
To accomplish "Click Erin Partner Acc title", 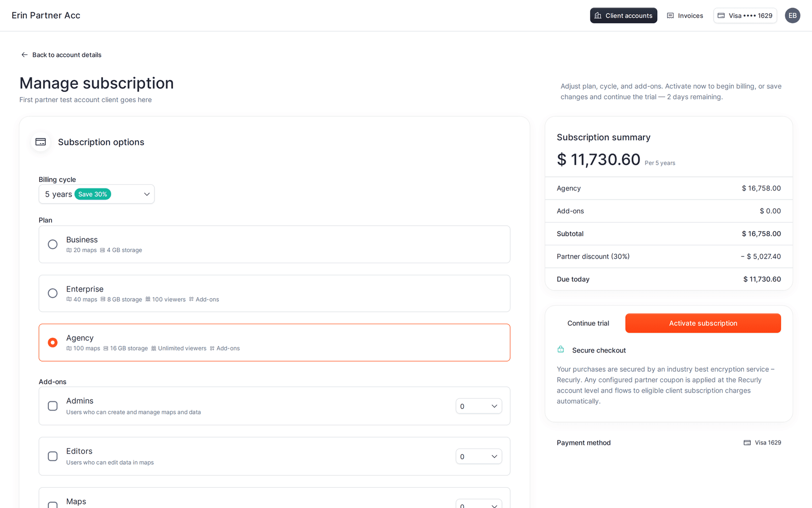I will click(46, 15).
